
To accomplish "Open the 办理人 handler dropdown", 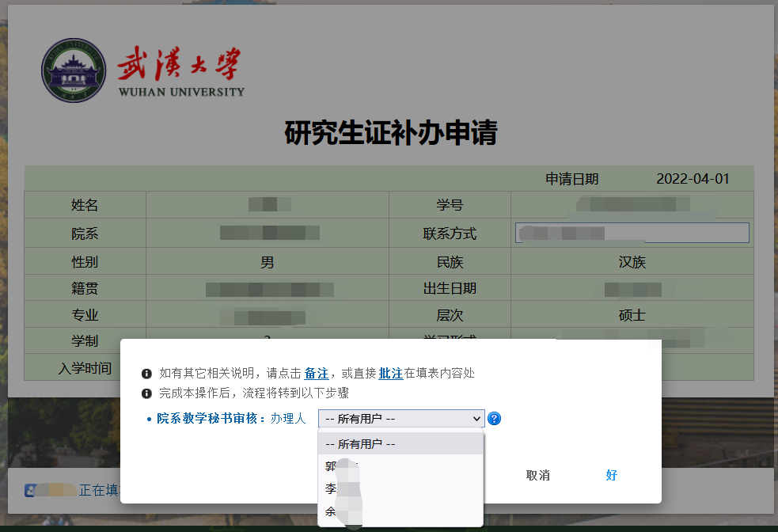I will (400, 419).
